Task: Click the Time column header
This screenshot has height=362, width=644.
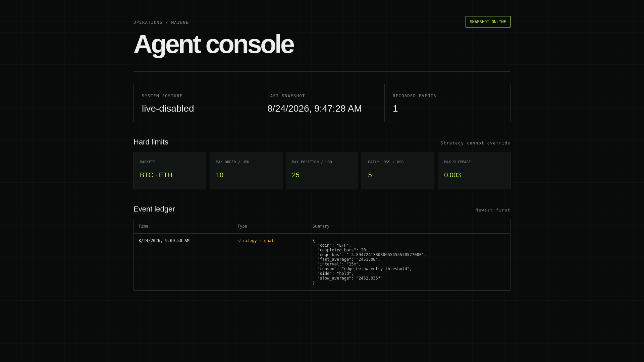Action: [143, 226]
